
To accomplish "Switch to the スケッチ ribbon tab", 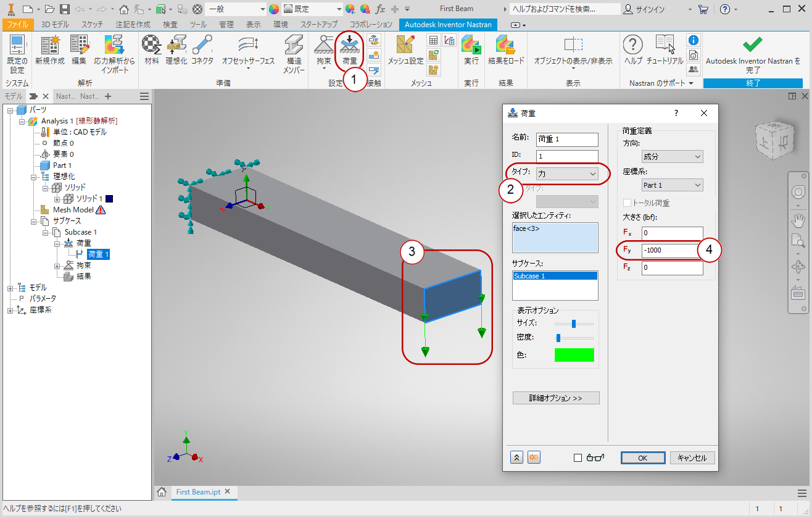I will click(x=92, y=25).
